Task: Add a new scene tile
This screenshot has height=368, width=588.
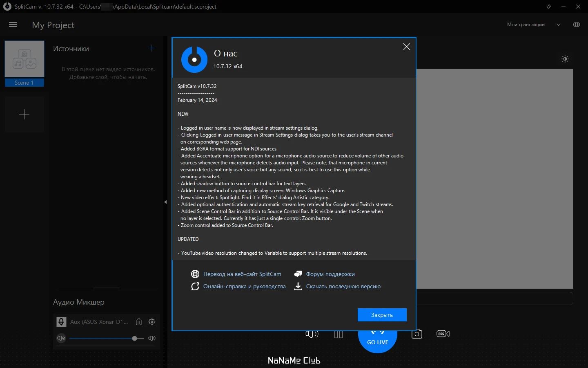Action: click(x=24, y=114)
